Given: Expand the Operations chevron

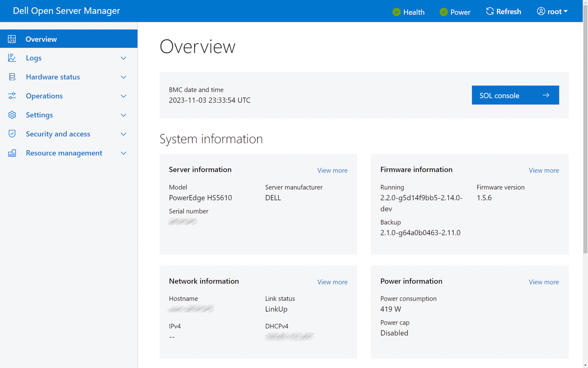Looking at the screenshot, I should tap(123, 96).
